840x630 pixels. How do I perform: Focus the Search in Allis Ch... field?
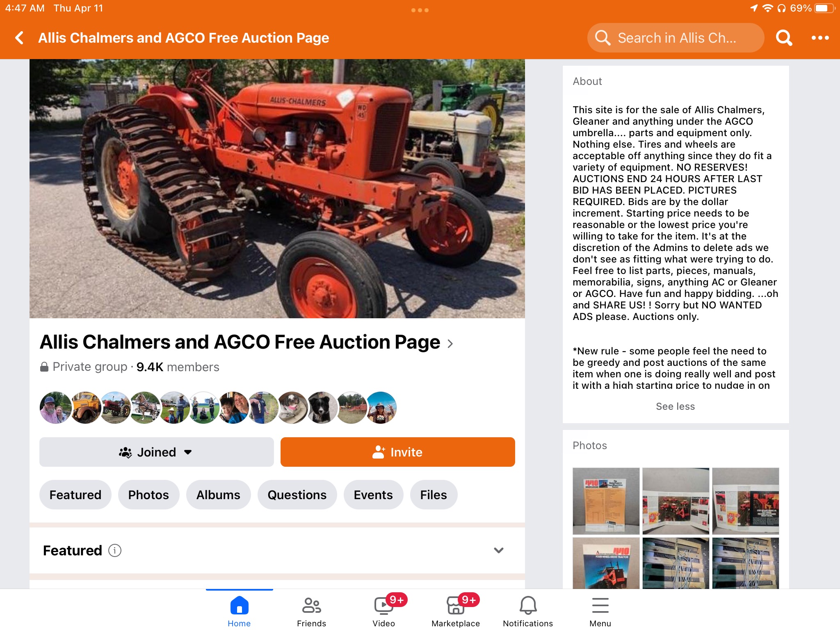coord(676,38)
